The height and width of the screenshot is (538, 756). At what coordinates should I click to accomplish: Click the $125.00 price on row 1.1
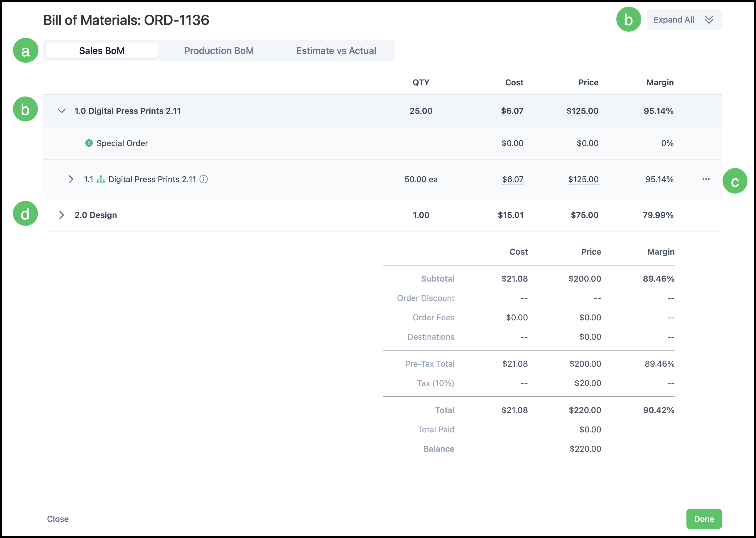click(583, 179)
